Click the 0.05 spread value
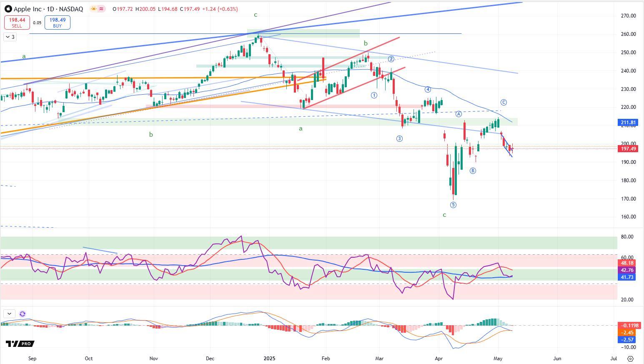Screen dimensions: 644x364 [37, 23]
